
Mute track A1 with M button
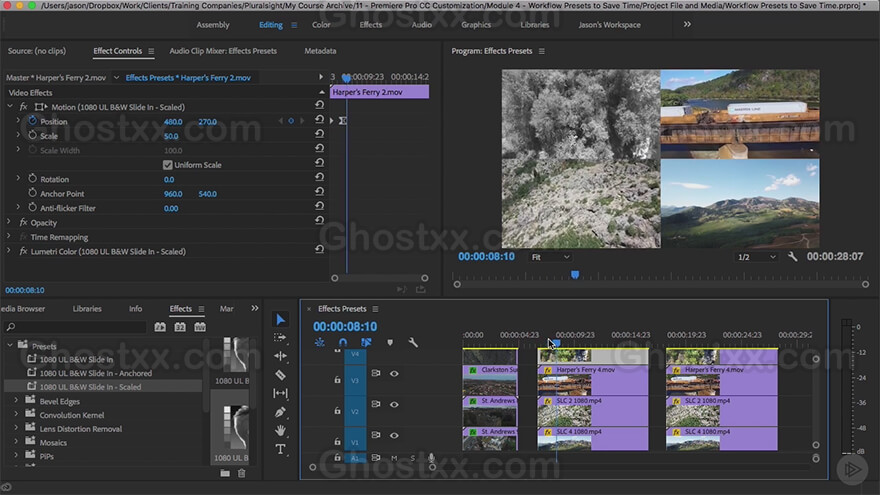pos(394,458)
